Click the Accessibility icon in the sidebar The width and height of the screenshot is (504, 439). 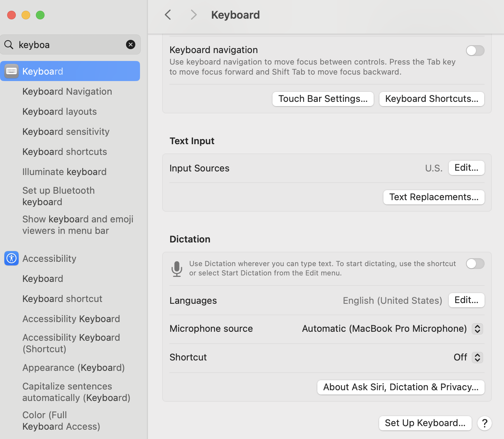pyautogui.click(x=11, y=258)
